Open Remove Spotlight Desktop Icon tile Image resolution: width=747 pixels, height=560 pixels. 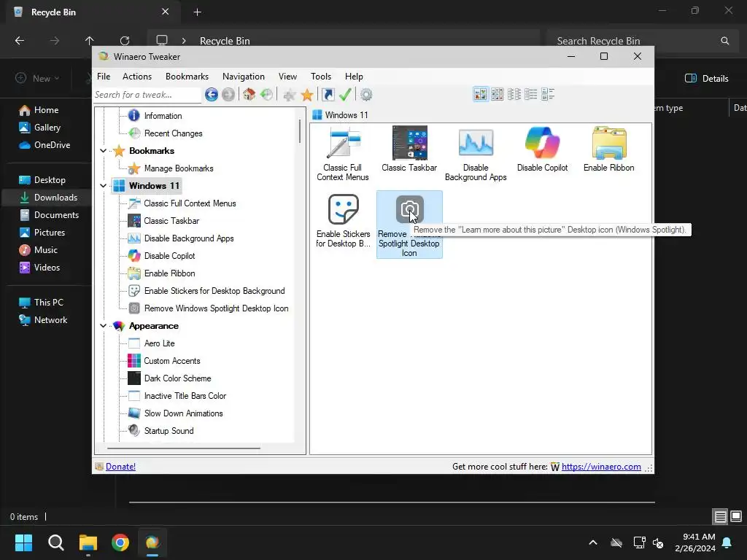tap(409, 225)
